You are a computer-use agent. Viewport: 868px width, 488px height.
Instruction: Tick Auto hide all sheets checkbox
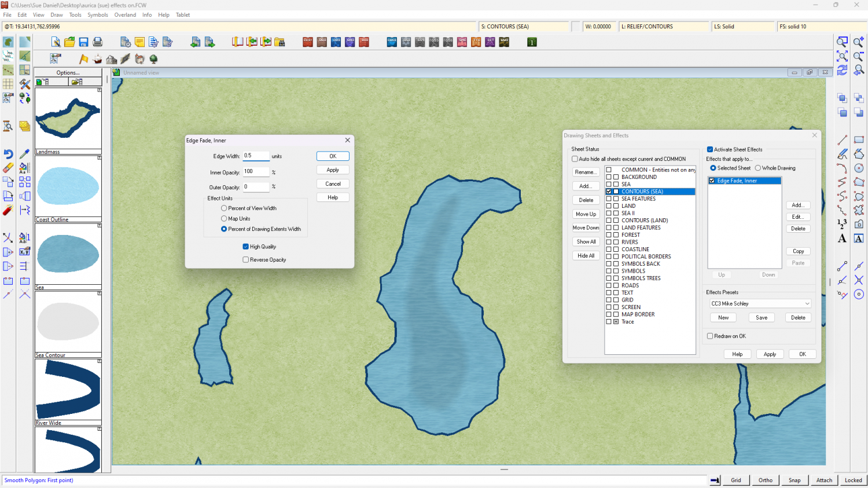(x=575, y=159)
